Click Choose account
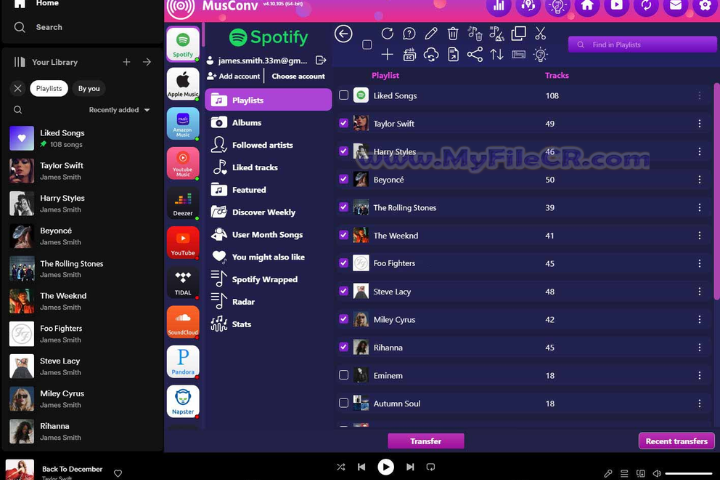 pyautogui.click(x=298, y=76)
